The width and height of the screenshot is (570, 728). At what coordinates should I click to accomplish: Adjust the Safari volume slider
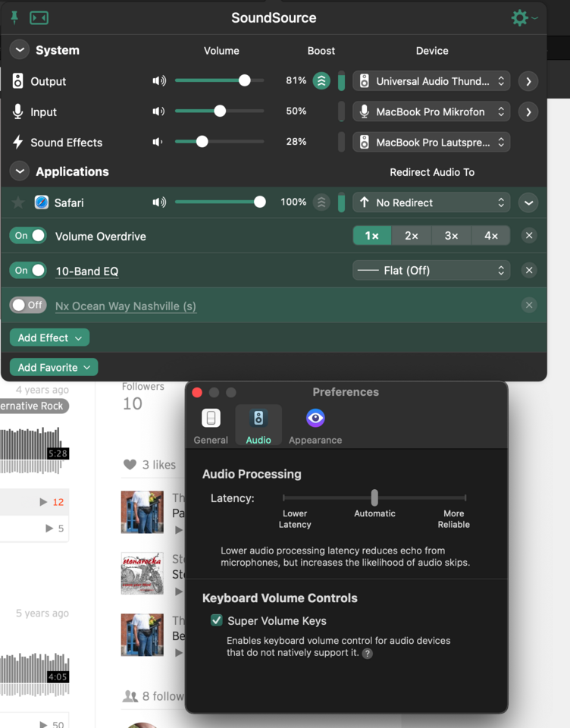219,202
